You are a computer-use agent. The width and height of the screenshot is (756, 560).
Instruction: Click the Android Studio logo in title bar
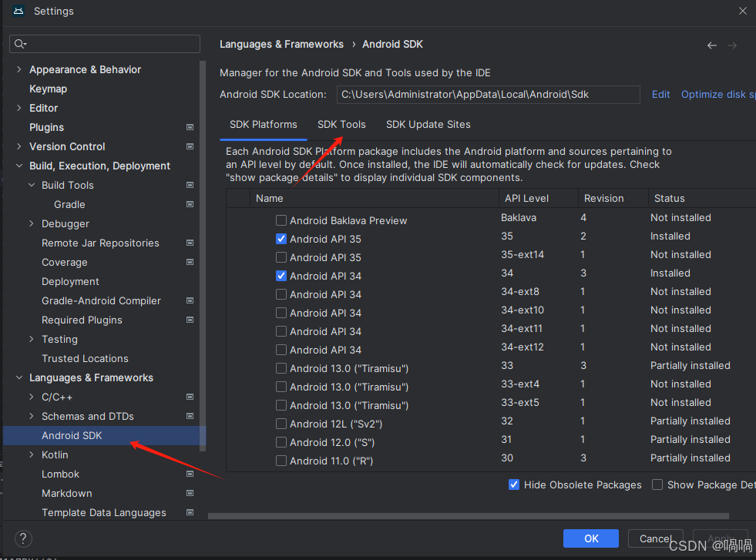pyautogui.click(x=18, y=11)
